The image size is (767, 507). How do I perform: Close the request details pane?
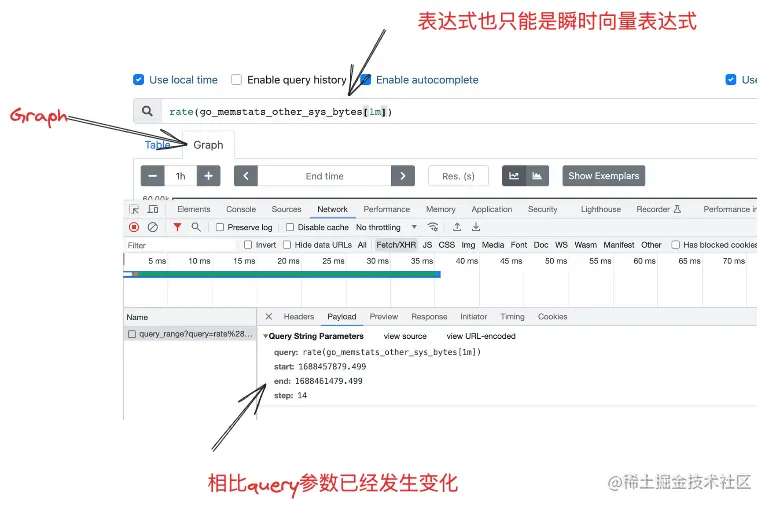click(269, 317)
